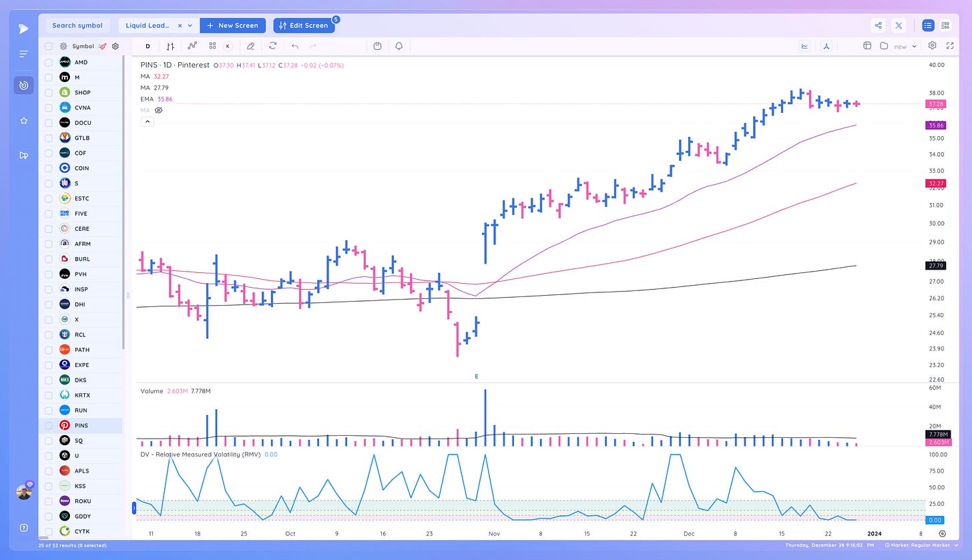Screen dimensions: 972x560
Task: Tick the checkbox for COIN
Action: point(48,168)
